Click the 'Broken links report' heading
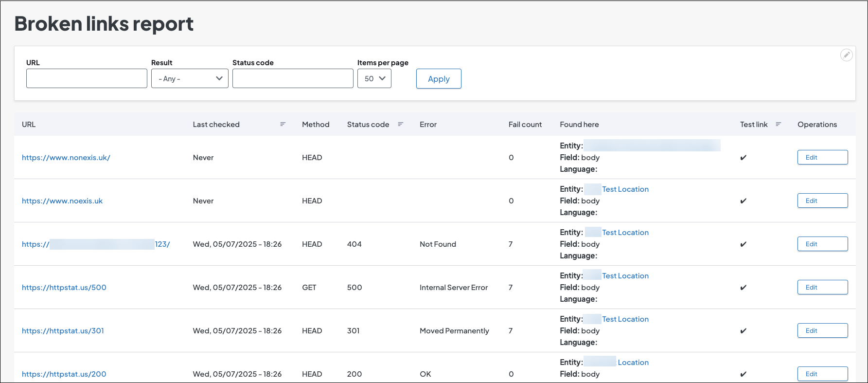 [x=104, y=24]
